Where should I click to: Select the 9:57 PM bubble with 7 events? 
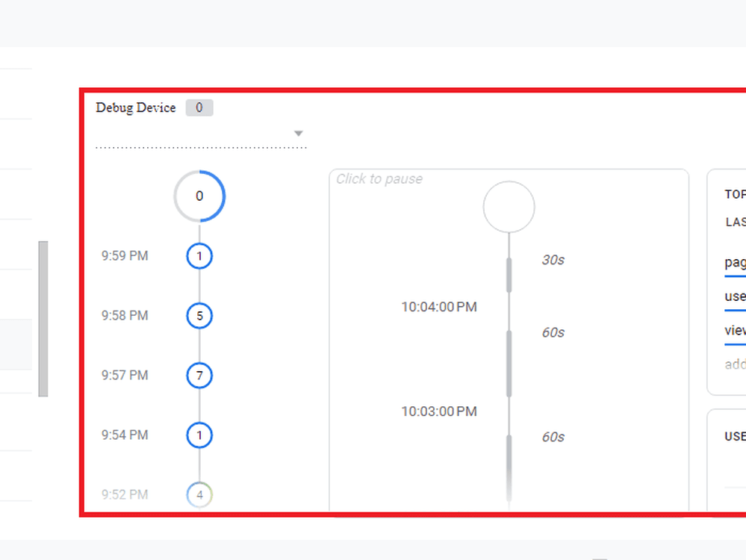199,376
